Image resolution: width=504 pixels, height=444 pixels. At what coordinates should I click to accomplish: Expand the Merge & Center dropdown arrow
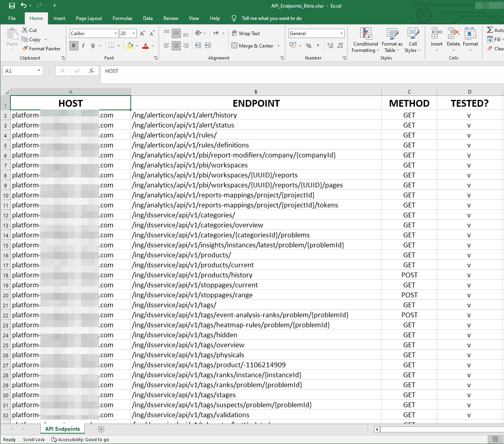[279, 46]
